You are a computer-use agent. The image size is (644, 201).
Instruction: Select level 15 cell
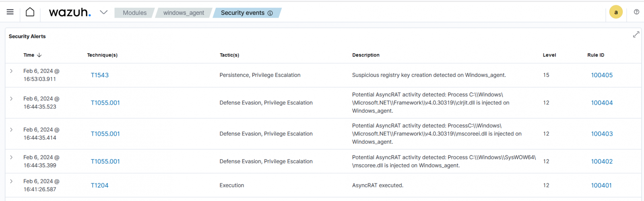coord(546,75)
